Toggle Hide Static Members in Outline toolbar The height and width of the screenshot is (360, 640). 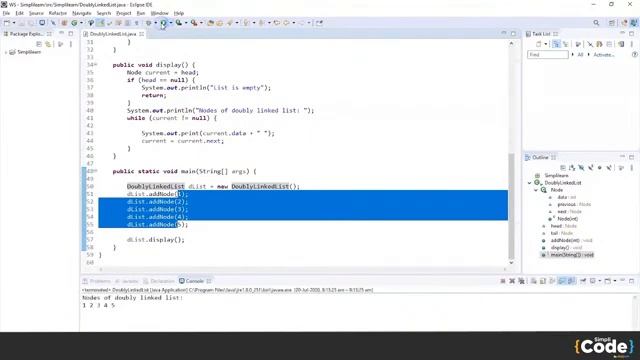coord(590,167)
